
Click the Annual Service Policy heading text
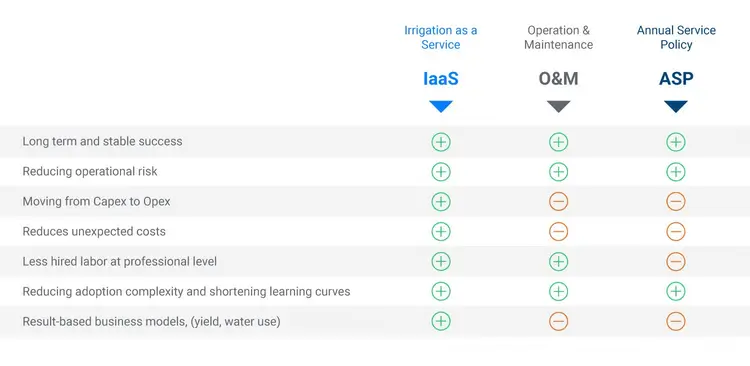tap(676, 37)
